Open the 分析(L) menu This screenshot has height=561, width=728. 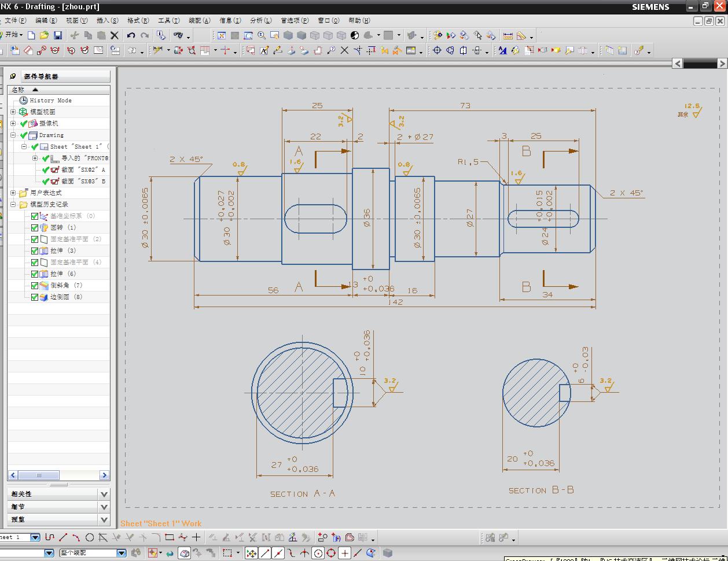tap(260, 20)
